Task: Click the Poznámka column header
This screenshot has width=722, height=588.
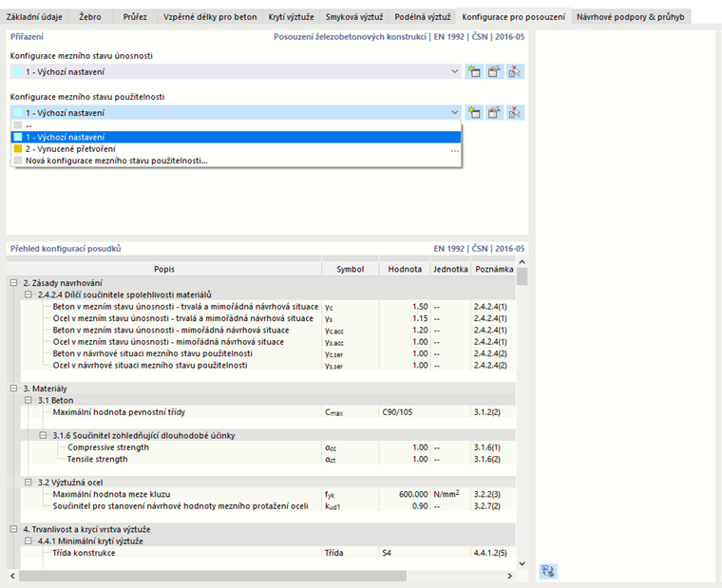Action: coord(494,269)
